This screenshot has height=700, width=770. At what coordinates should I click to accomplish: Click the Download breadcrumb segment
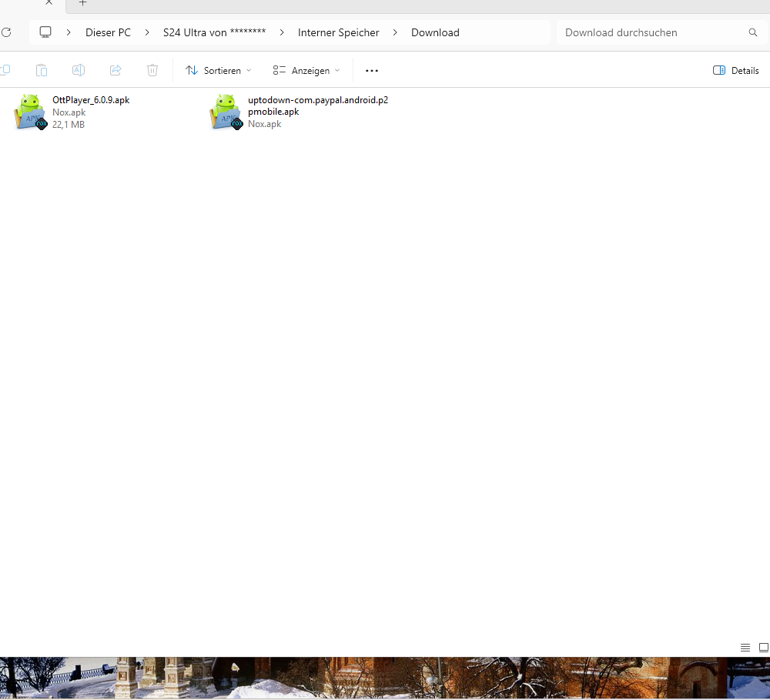[435, 32]
